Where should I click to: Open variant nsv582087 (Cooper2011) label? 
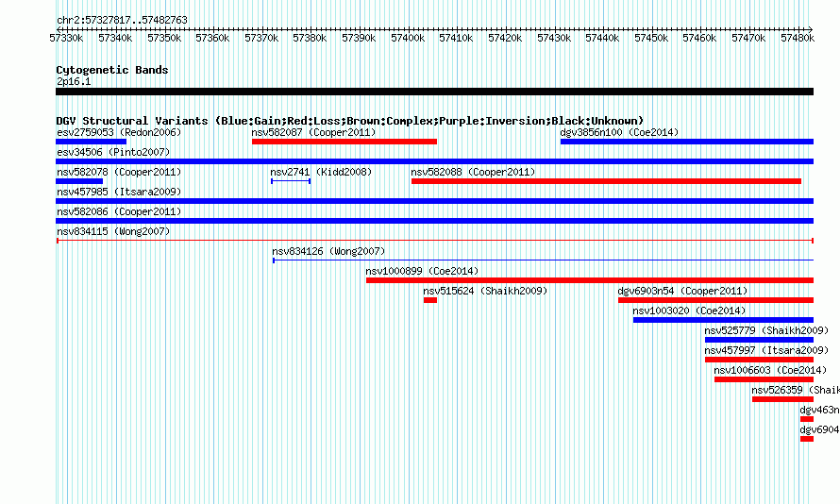313,132
